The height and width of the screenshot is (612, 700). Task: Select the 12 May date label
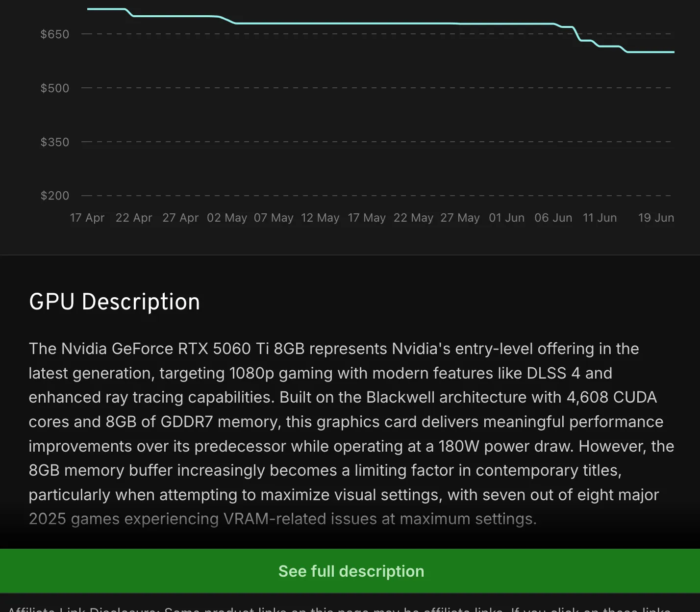320,218
